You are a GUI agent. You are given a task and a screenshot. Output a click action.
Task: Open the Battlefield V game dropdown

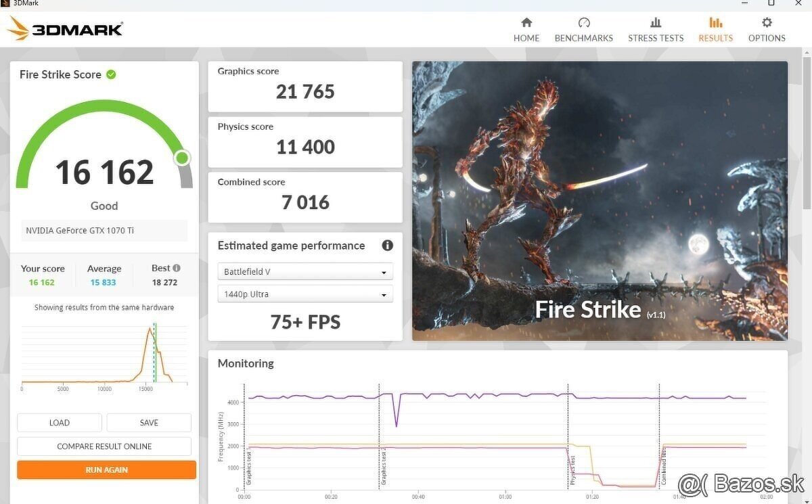[x=305, y=272]
